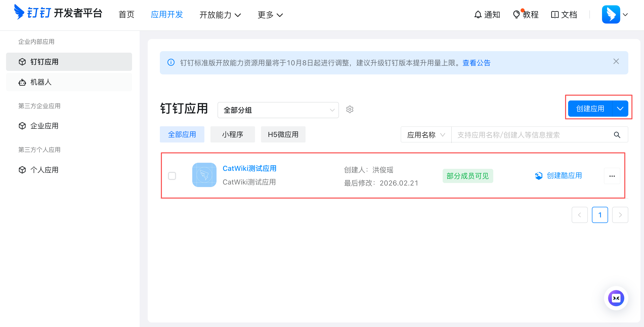Tick the CatWiki测试应用 row checkbox
Screen dimensions: 644x327
pyautogui.click(x=172, y=176)
